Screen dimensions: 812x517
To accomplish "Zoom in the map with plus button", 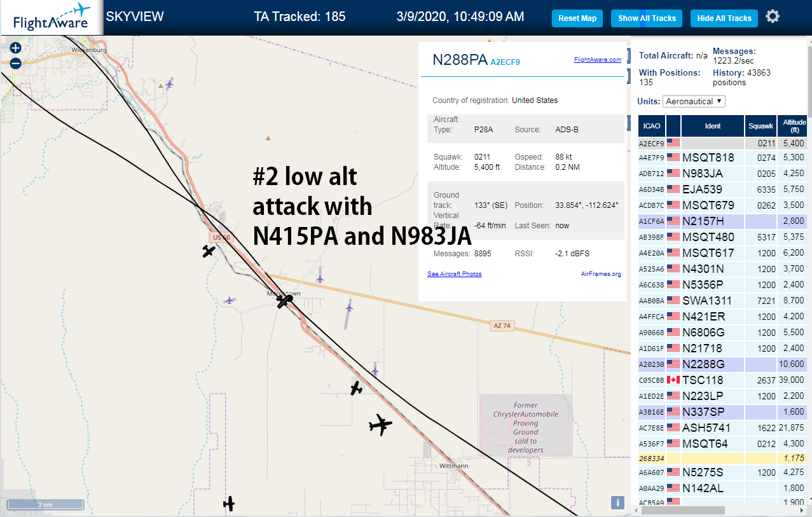I will 15,48.
